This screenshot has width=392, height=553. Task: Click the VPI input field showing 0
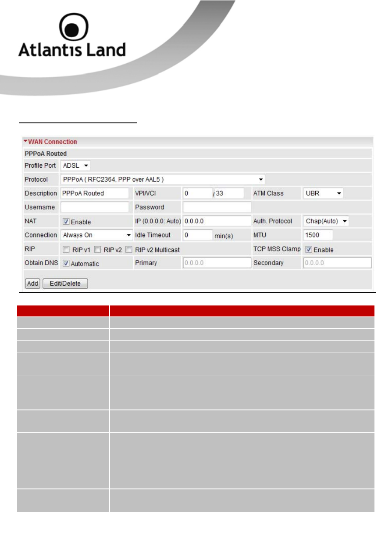[197, 193]
